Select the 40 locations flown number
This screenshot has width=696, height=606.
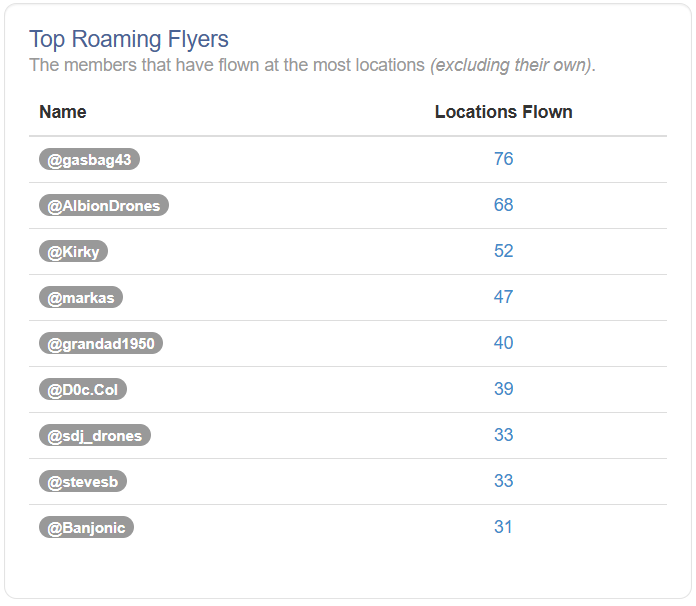pos(503,343)
